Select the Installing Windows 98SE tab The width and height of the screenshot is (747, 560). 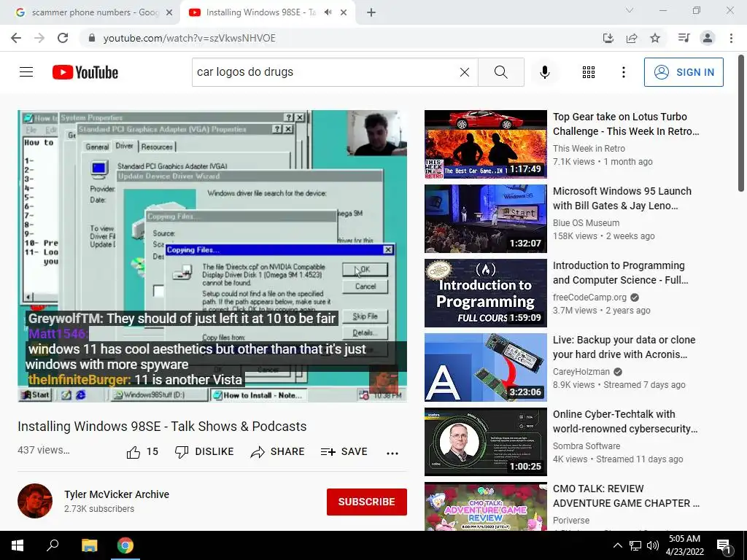[260, 12]
